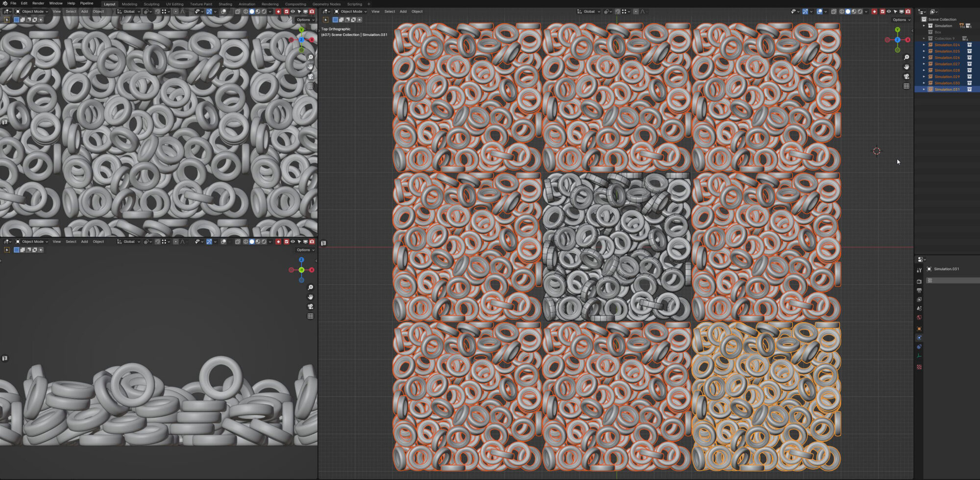980x480 pixels.
Task: Click Options button in main viewport
Action: coord(901,20)
